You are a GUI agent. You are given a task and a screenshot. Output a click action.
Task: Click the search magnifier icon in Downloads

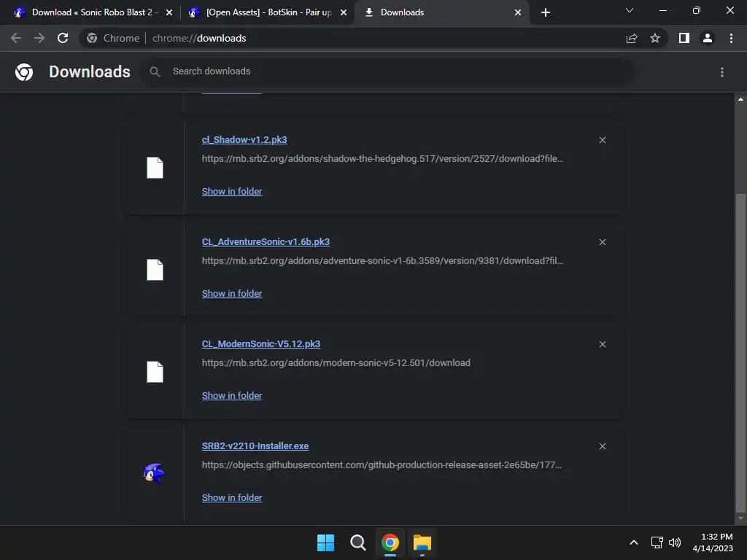click(155, 71)
